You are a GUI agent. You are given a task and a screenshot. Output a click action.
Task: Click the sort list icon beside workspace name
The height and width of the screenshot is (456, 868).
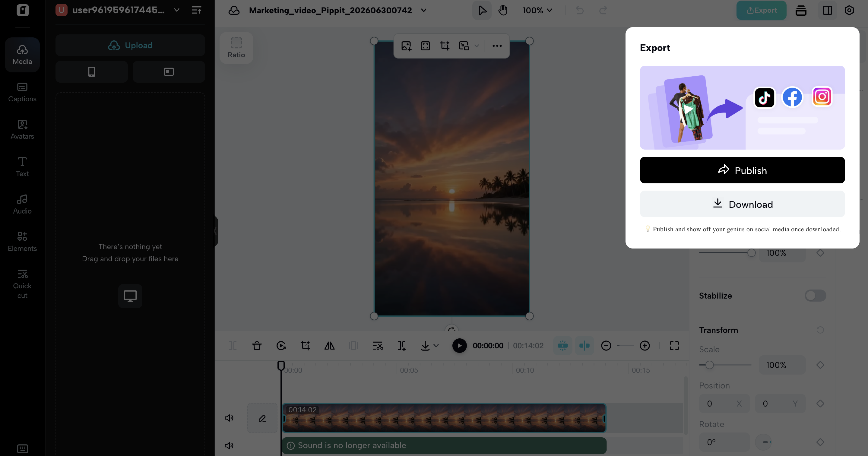[196, 10]
